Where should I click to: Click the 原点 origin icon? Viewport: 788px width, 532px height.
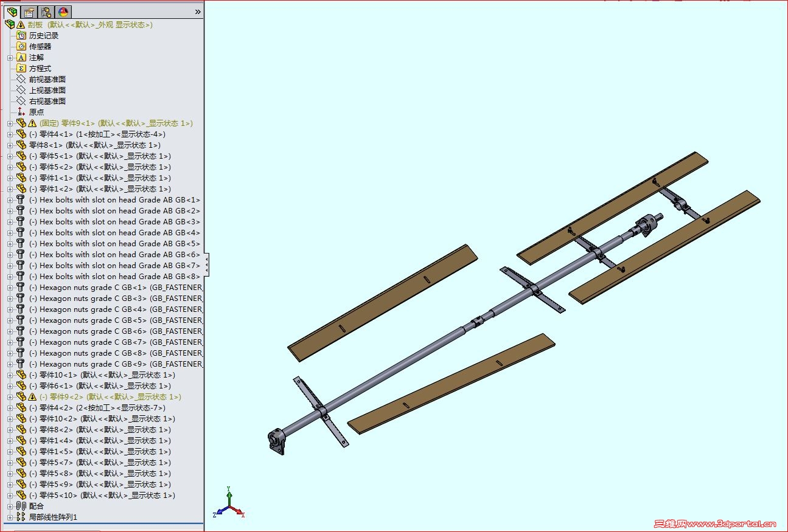pyautogui.click(x=21, y=112)
